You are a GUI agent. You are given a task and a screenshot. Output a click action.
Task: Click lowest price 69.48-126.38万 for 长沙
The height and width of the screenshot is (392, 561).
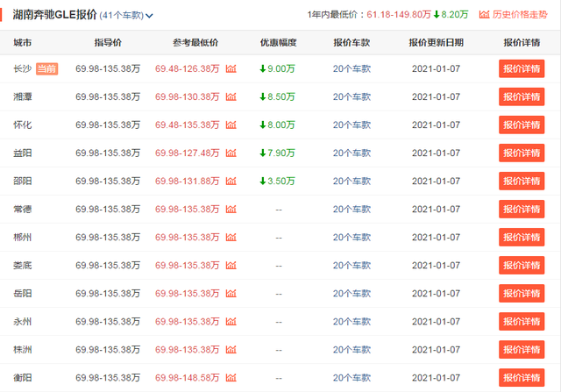pos(187,68)
